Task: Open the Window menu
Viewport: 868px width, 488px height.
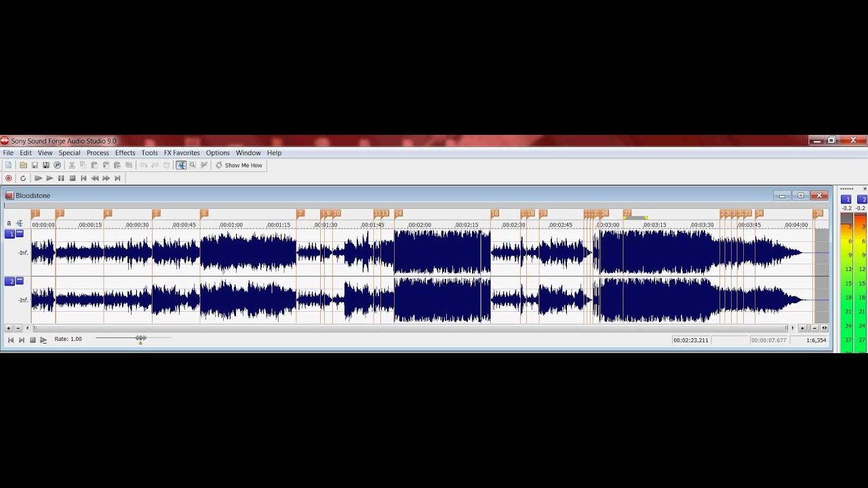Action: click(x=248, y=153)
